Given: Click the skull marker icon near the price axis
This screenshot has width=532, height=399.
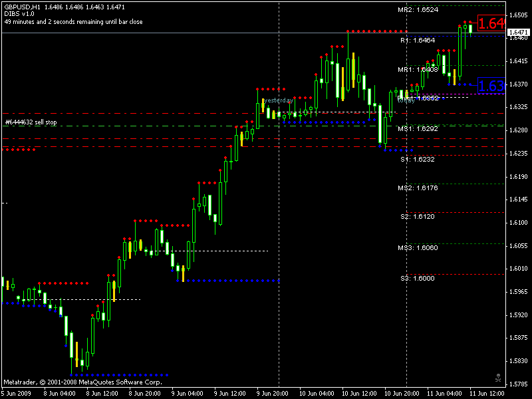Looking at the screenshot, I should tap(498, 378).
